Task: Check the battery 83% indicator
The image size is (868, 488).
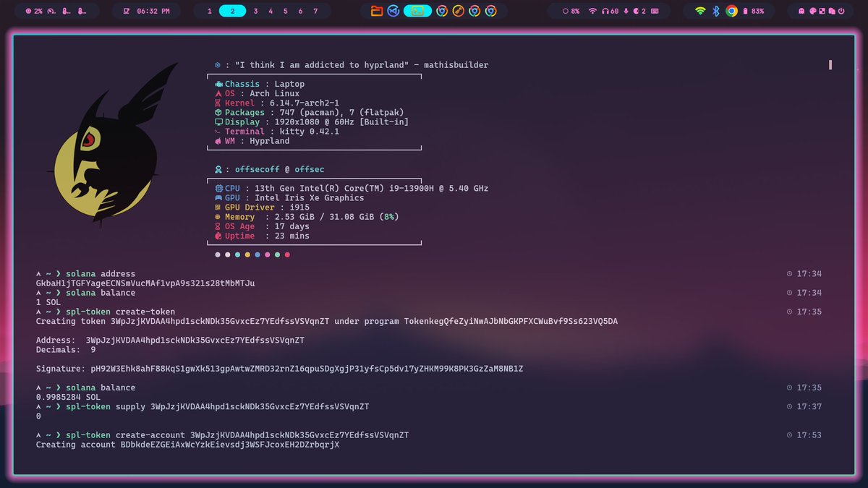Action: 753,11
